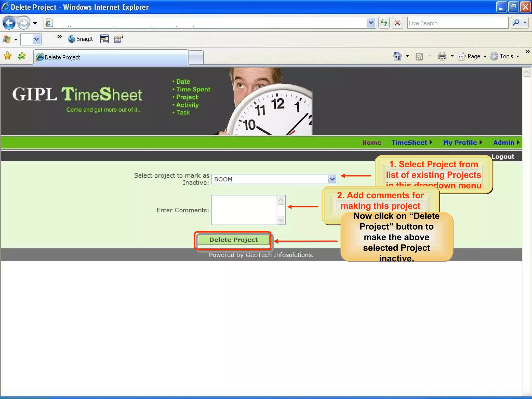Click the Add to Favorites icon
The height and width of the screenshot is (399, 532).
coord(22,56)
